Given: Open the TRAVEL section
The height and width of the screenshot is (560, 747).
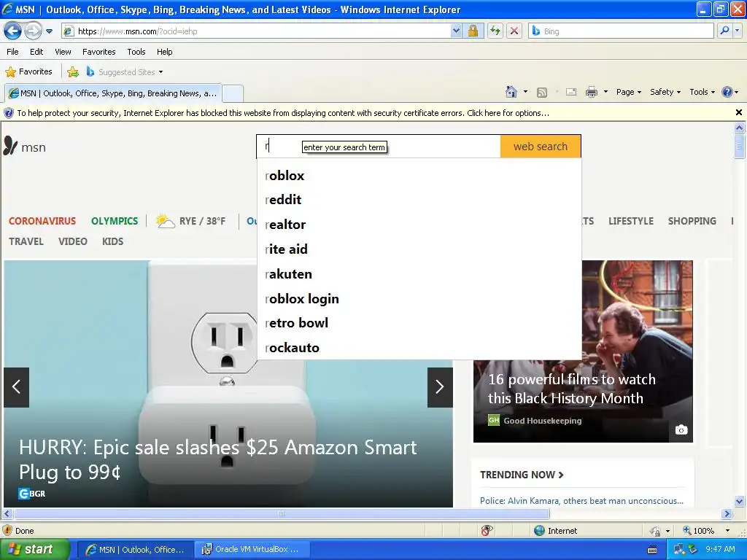Looking at the screenshot, I should pos(26,241).
